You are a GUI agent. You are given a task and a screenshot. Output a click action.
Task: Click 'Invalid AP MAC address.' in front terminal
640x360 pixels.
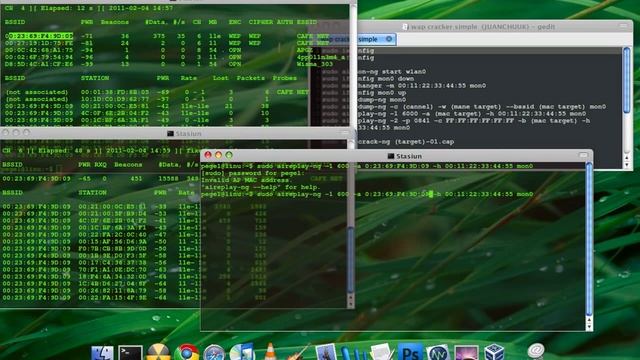[246, 180]
